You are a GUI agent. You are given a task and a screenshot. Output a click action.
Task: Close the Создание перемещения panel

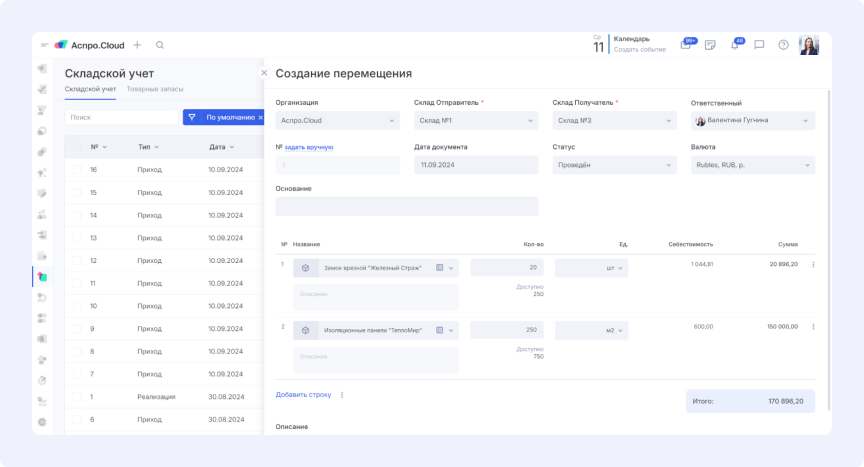coord(264,72)
